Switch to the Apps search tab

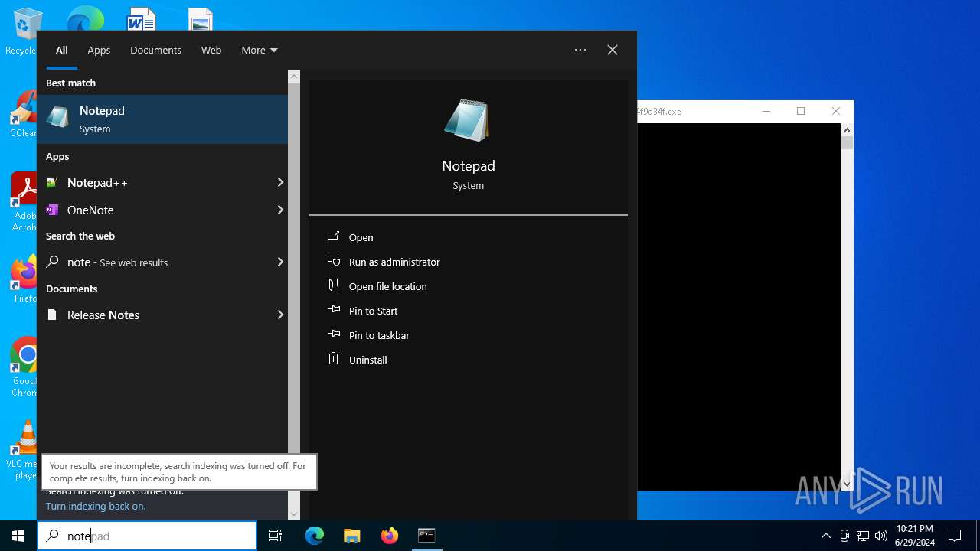(99, 50)
